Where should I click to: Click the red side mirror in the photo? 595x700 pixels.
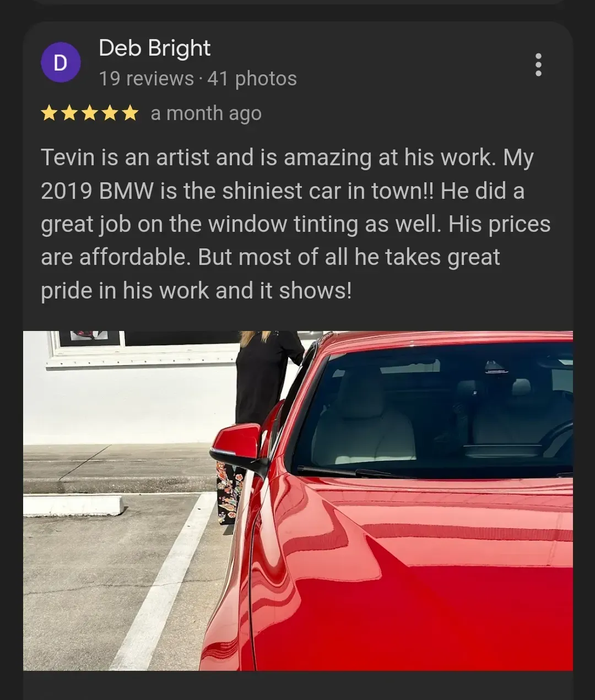237,446
